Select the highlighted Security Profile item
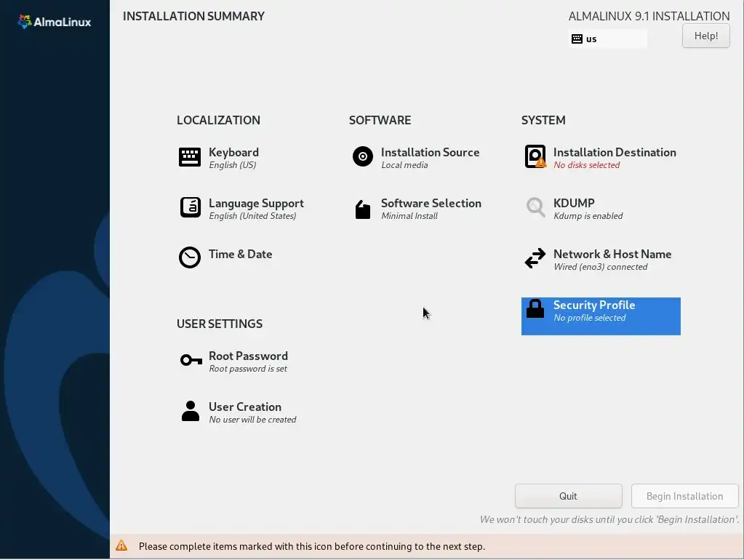This screenshot has height=560, width=744. 601,316
